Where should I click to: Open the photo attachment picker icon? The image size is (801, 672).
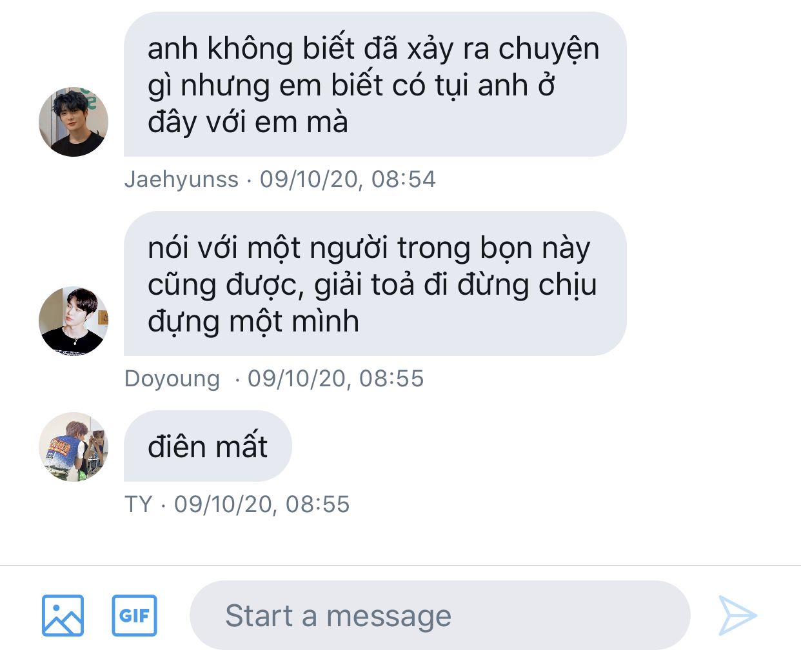(x=63, y=615)
